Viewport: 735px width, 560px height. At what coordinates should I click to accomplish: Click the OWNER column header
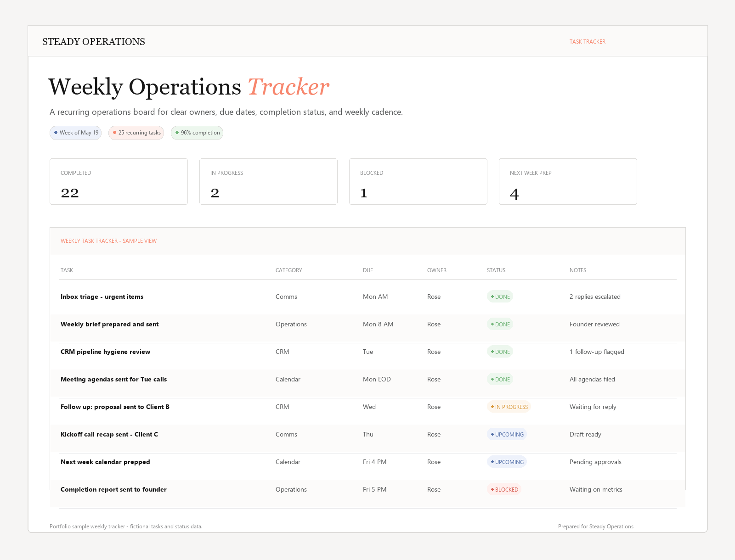click(437, 270)
